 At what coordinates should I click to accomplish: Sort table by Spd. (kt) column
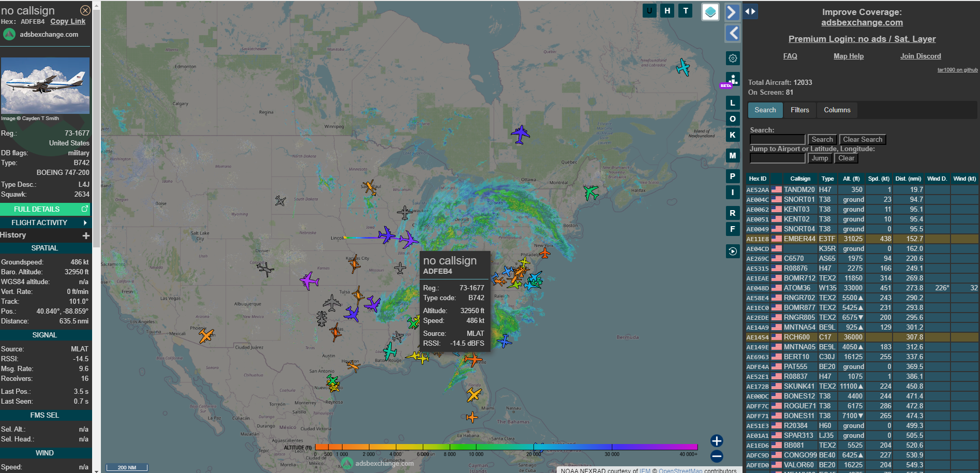pos(879,179)
